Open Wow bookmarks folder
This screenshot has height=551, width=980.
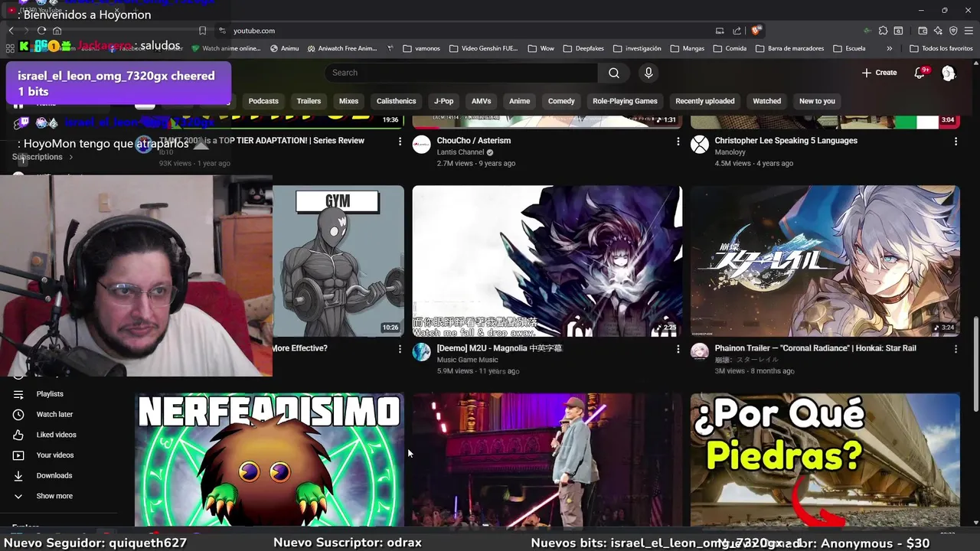point(541,48)
